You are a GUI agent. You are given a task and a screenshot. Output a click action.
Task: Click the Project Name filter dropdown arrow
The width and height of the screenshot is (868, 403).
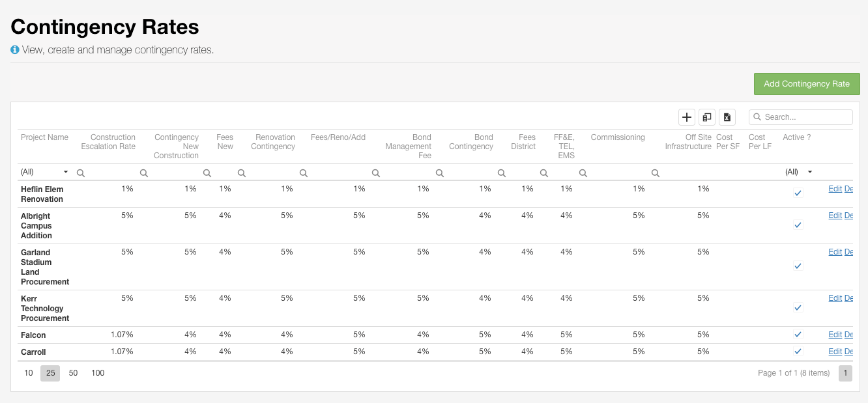click(x=65, y=171)
